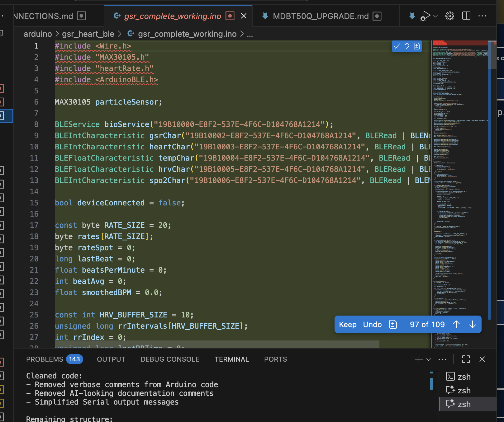Click the Split Editor icon
The height and width of the screenshot is (422, 504).
[x=466, y=16]
